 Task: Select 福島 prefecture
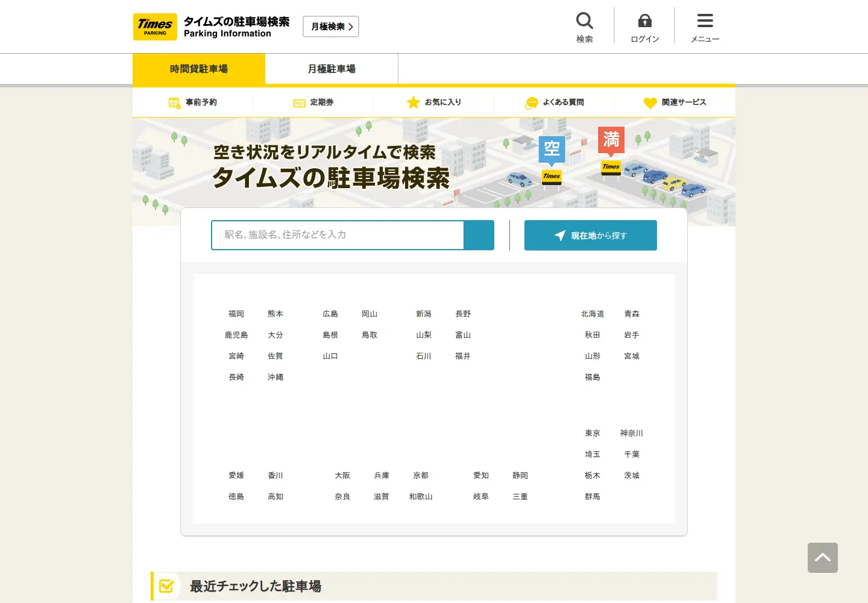[x=593, y=377]
